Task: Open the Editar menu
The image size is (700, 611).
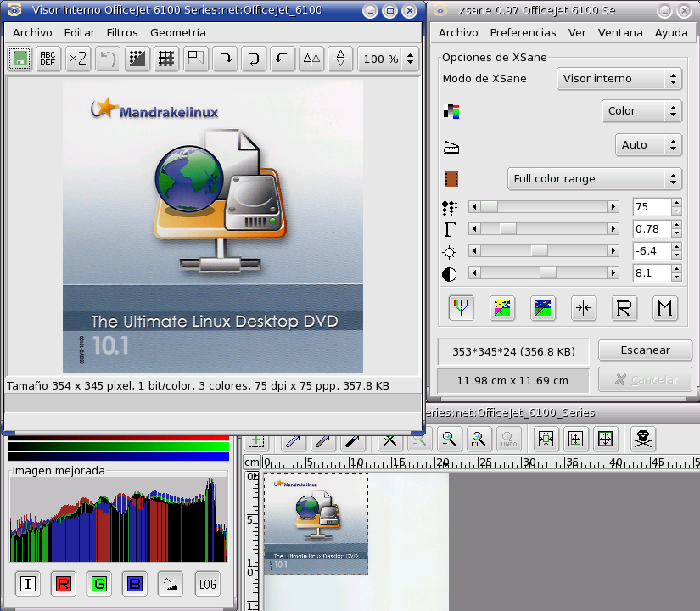Action: point(80,32)
